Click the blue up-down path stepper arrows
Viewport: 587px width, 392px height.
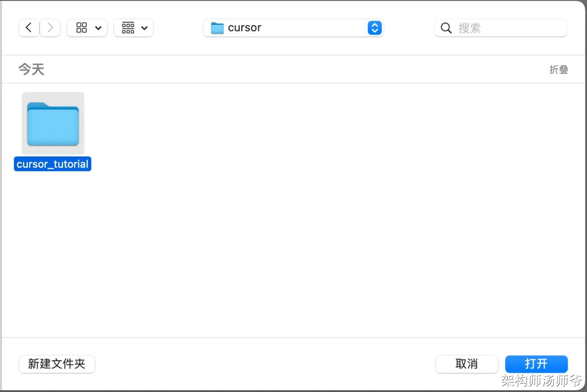(x=374, y=28)
